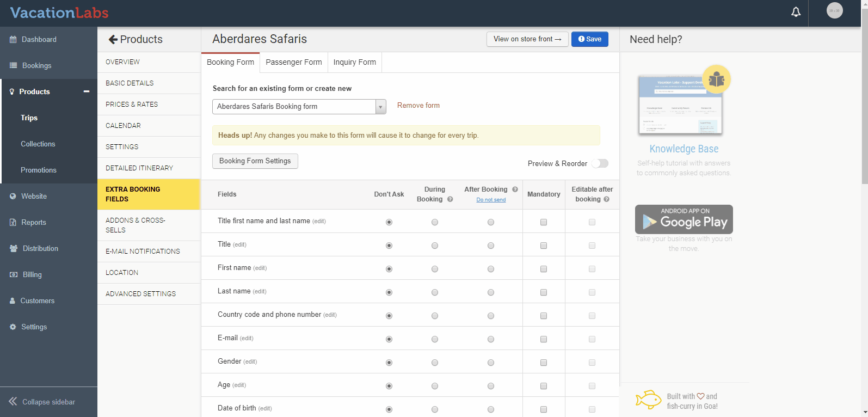Click the double-chevron Collapse sidebar icon
Screen dimensions: 868x417
tap(13, 402)
